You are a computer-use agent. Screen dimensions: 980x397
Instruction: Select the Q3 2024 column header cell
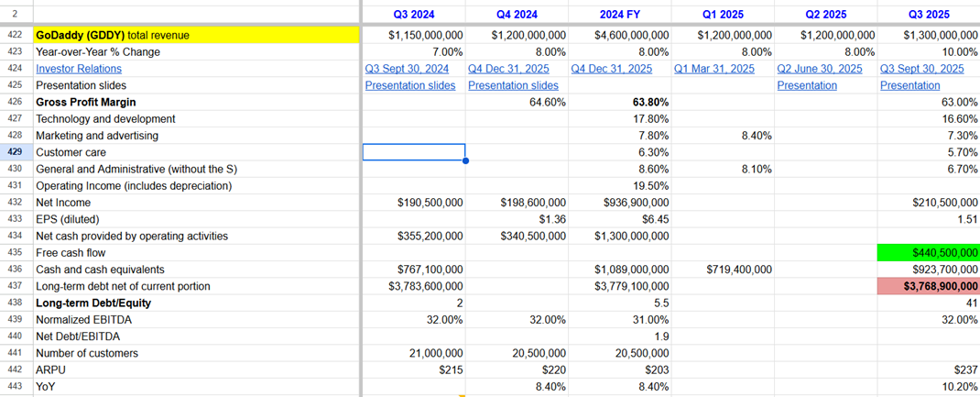pyautogui.click(x=414, y=14)
